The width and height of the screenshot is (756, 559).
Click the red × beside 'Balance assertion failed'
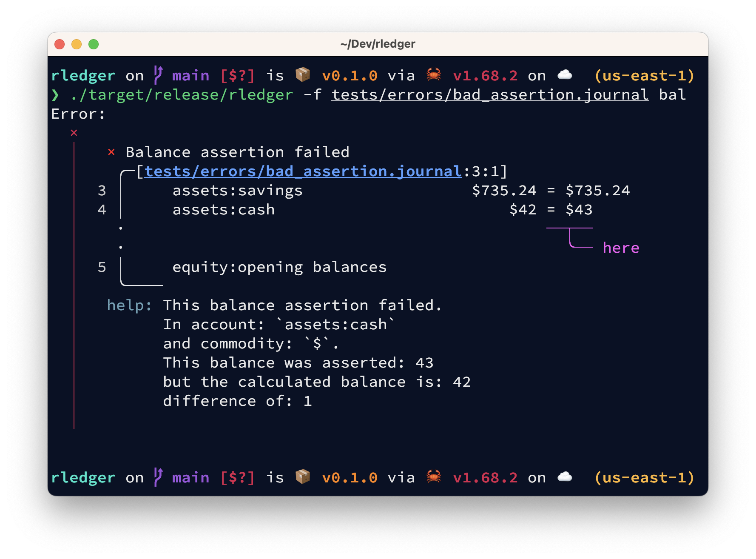tap(111, 152)
